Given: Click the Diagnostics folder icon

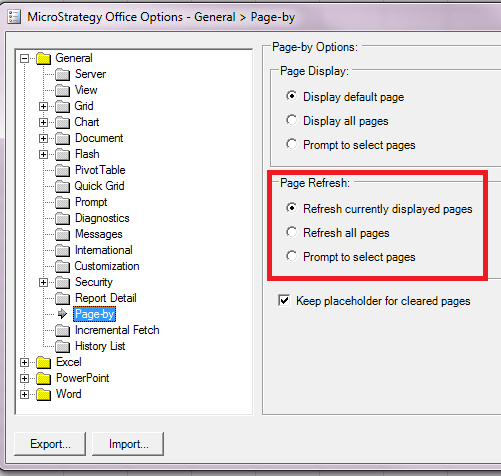Looking at the screenshot, I should point(62,218).
